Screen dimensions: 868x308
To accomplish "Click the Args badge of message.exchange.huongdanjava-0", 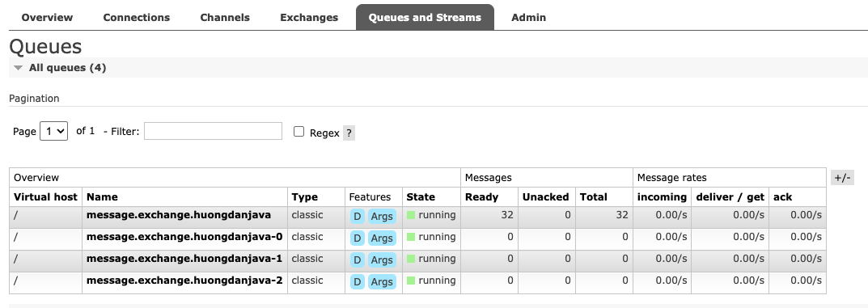I will click(382, 238).
